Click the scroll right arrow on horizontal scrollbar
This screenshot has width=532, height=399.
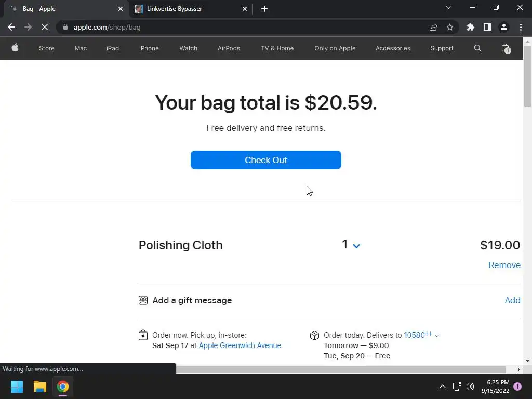[519, 369]
